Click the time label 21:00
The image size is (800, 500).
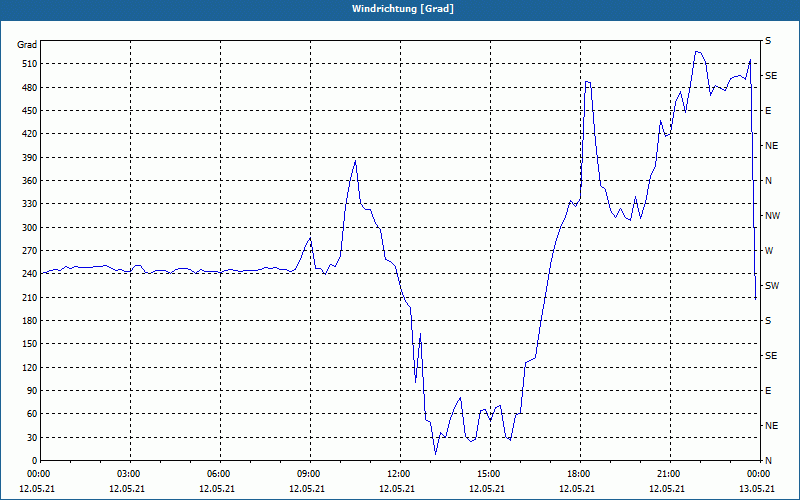tap(667, 474)
